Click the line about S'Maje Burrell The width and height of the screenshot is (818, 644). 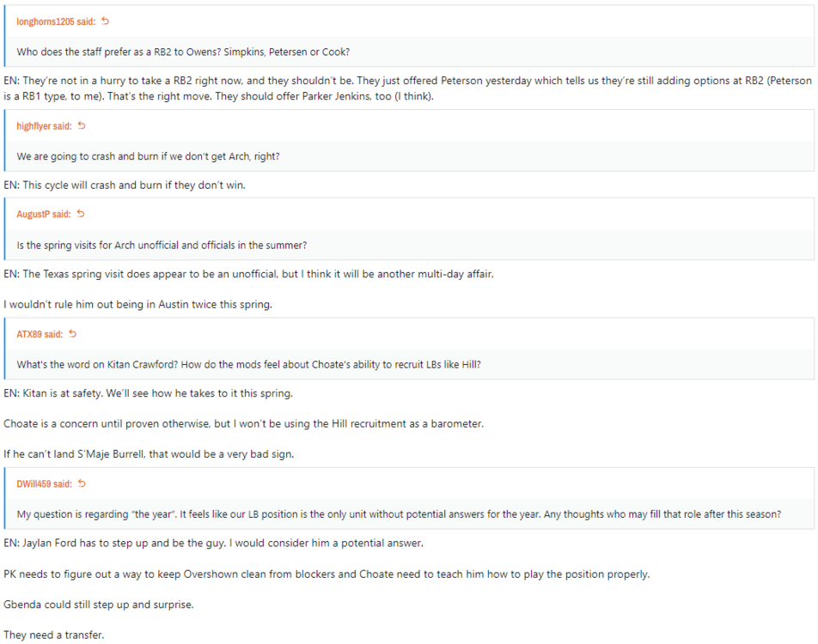pos(149,454)
